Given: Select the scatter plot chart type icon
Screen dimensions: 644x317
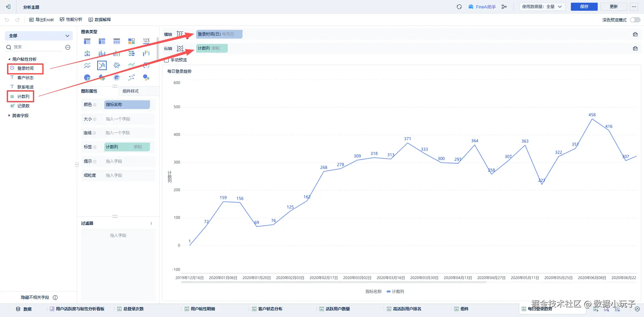Looking at the screenshot, I should [131, 78].
